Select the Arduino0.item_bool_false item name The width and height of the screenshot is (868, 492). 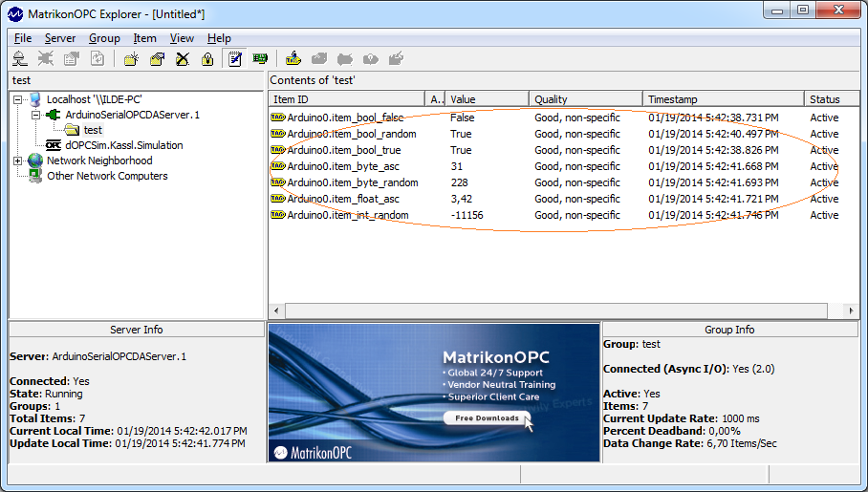(x=345, y=118)
